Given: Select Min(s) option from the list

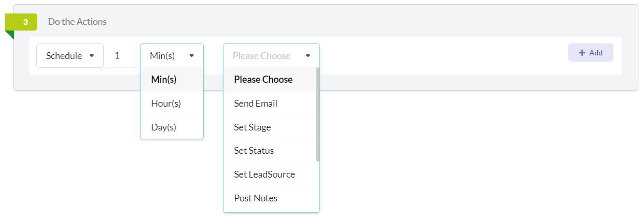Looking at the screenshot, I should [172, 80].
